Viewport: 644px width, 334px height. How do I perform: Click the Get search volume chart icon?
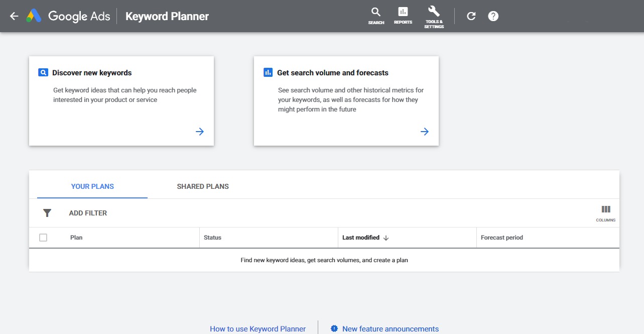pos(268,72)
